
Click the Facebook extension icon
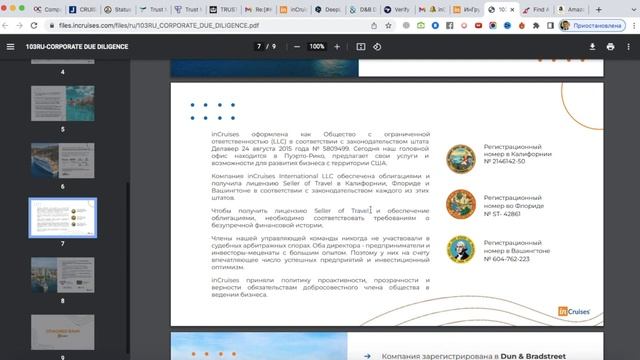pyautogui.click(x=449, y=25)
